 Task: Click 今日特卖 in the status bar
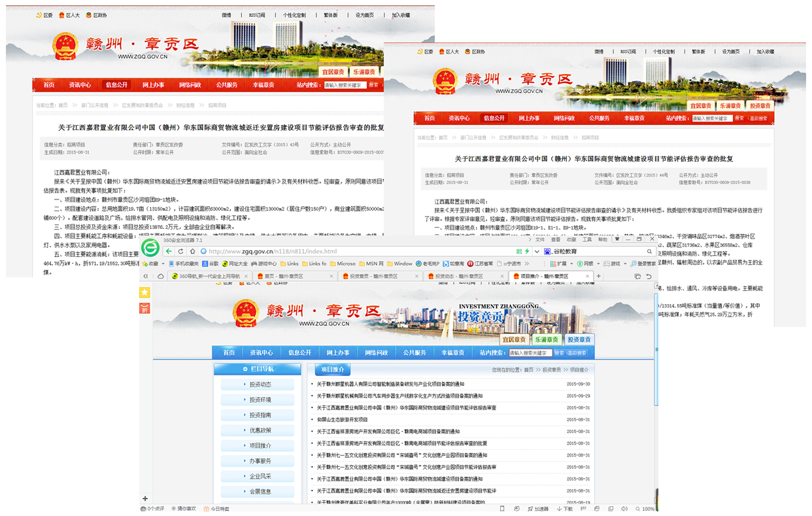point(216,509)
